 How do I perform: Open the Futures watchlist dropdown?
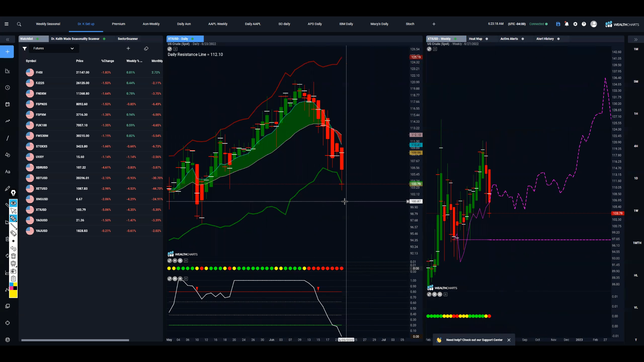(54, 49)
